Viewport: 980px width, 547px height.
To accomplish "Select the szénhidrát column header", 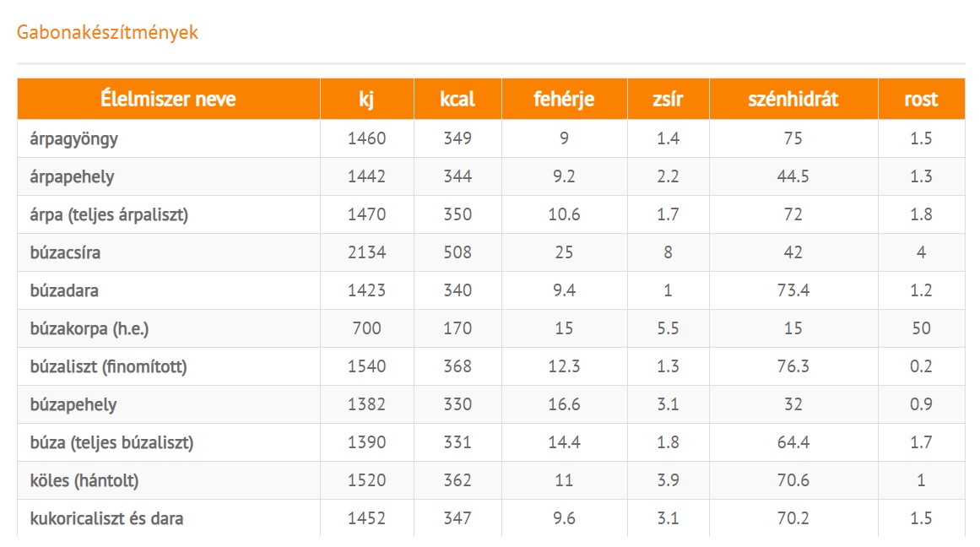I will tap(793, 99).
